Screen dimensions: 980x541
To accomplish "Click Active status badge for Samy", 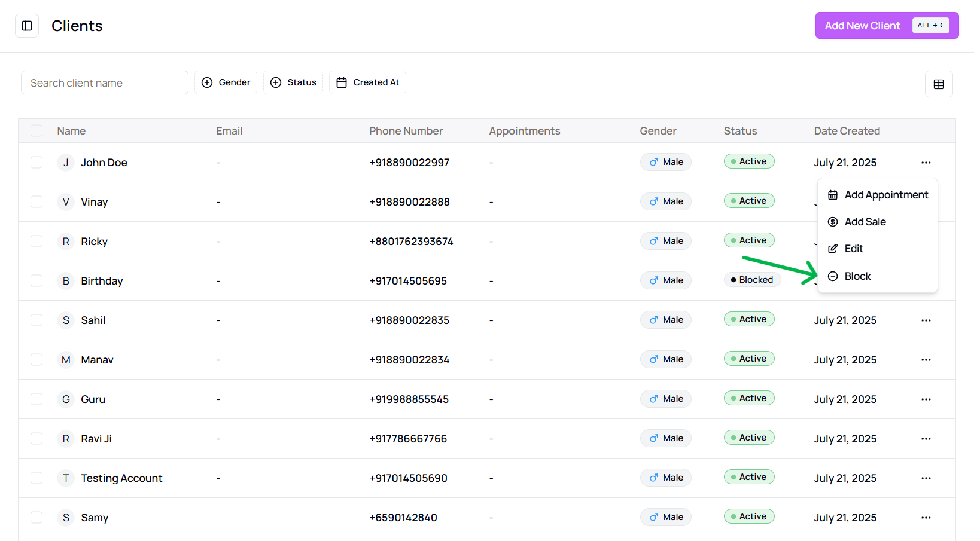I will (749, 516).
